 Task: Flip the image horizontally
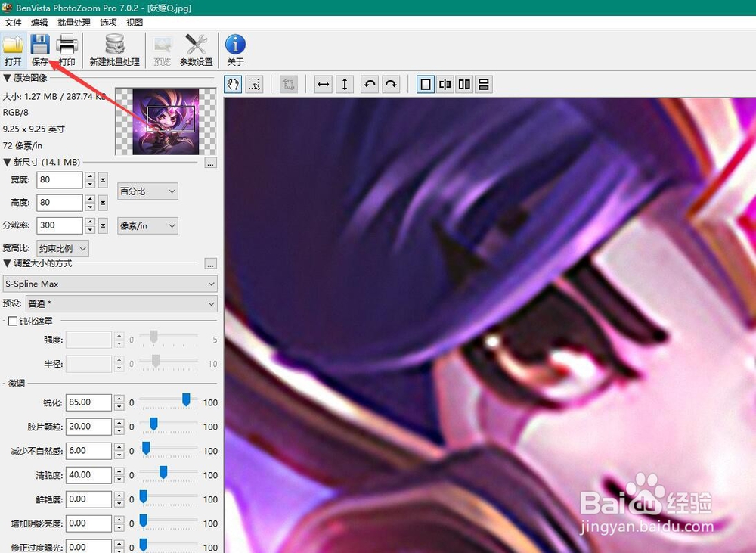(x=323, y=85)
